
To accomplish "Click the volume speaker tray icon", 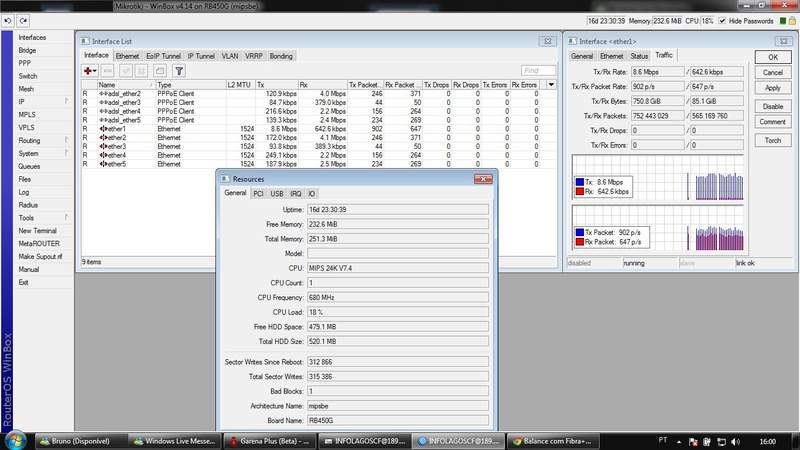I will tap(735, 442).
